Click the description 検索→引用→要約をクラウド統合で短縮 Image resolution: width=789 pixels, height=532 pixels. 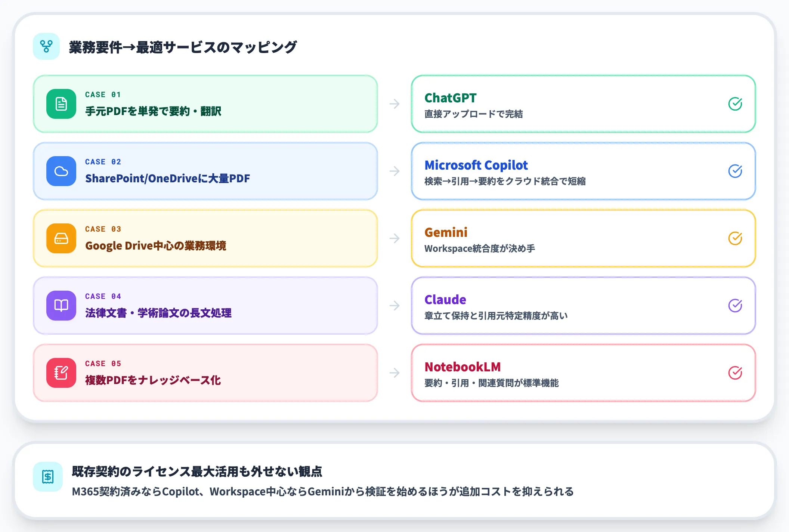505,181
